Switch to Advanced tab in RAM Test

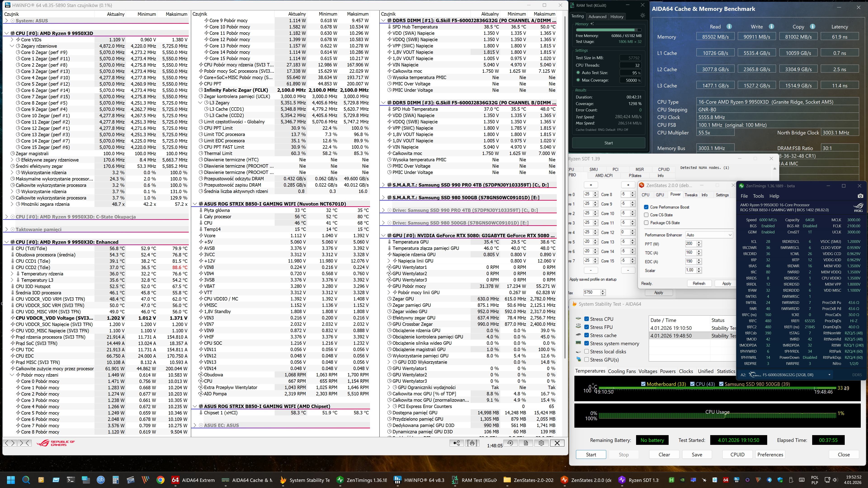click(x=597, y=16)
